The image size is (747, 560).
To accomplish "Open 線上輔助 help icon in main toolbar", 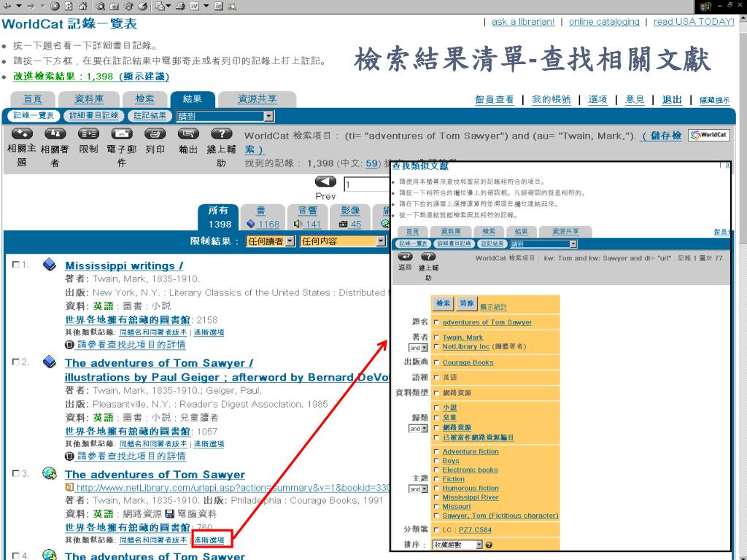I will pyautogui.click(x=222, y=134).
